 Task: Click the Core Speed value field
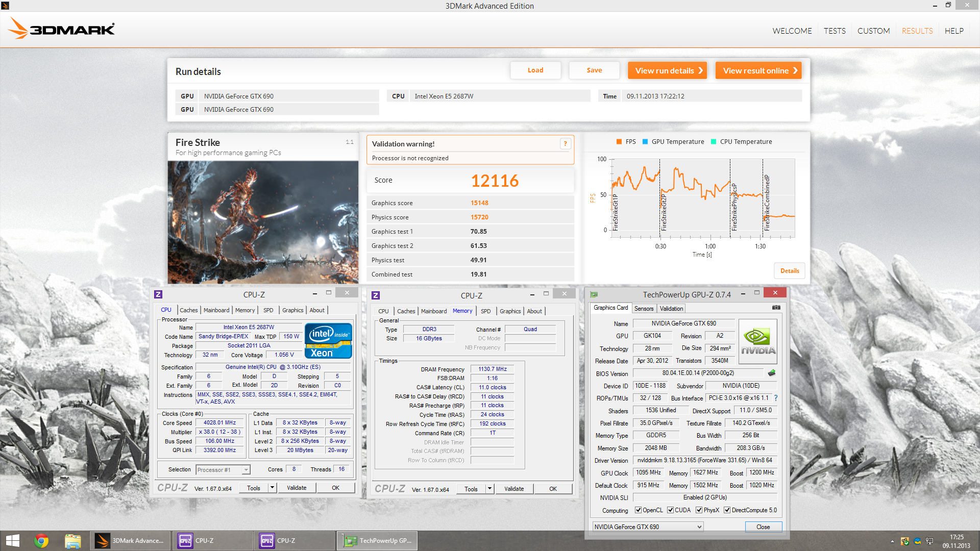click(219, 423)
